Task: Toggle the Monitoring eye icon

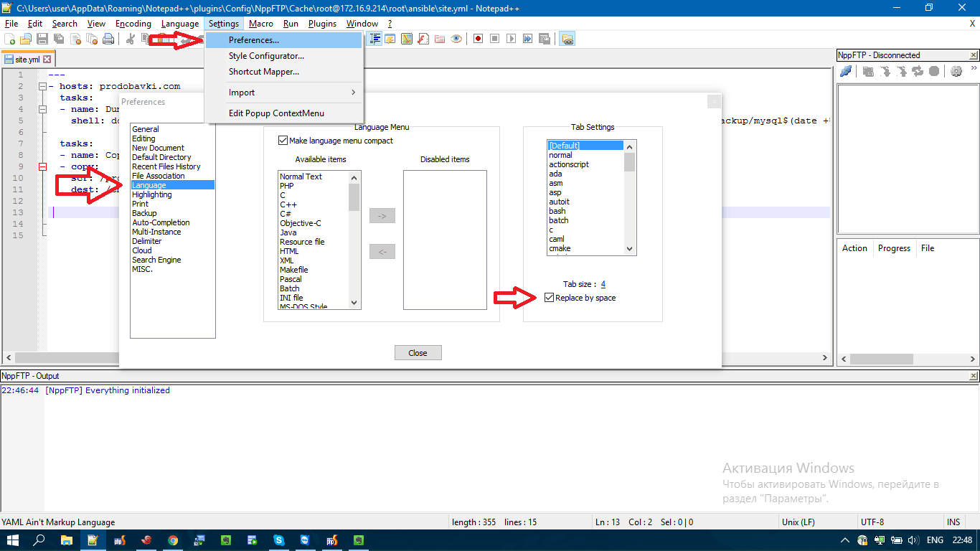Action: [x=456, y=39]
